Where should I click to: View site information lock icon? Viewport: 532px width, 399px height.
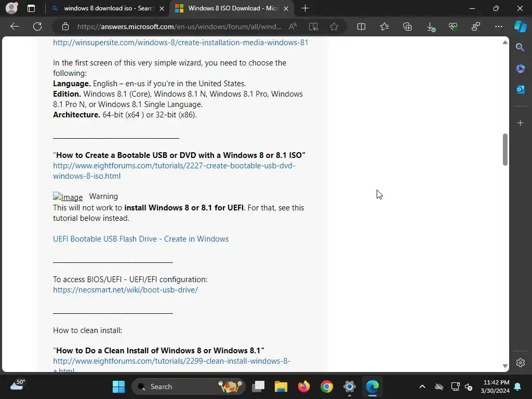click(65, 26)
